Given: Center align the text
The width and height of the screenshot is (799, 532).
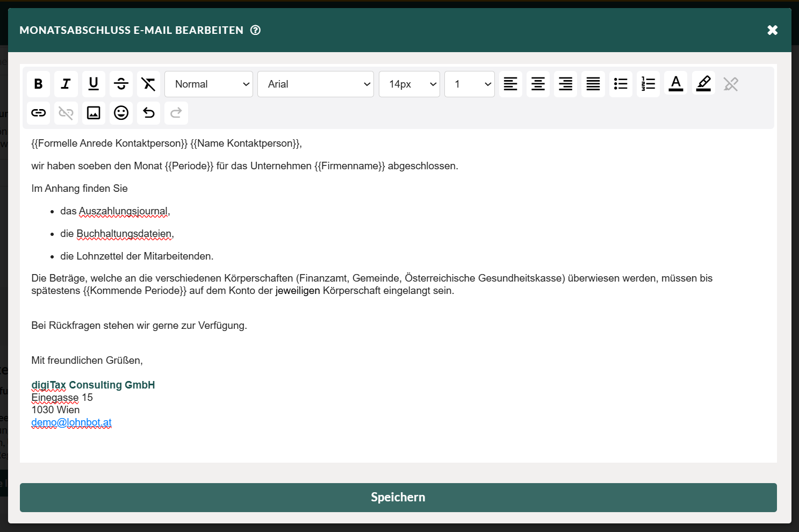Looking at the screenshot, I should [x=538, y=84].
